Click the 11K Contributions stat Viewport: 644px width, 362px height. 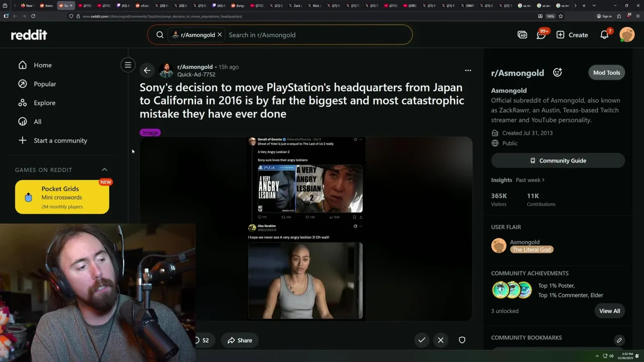[541, 200]
